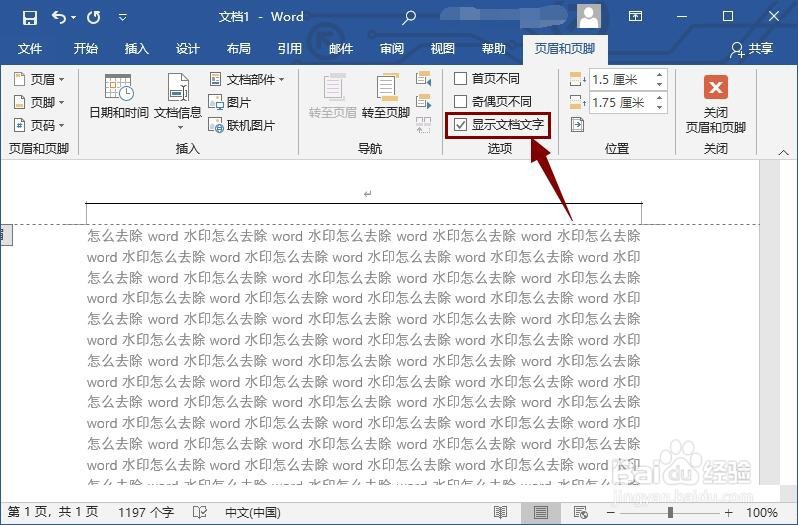
Task: Click the disabled 转至页眉 button
Action: (332, 97)
